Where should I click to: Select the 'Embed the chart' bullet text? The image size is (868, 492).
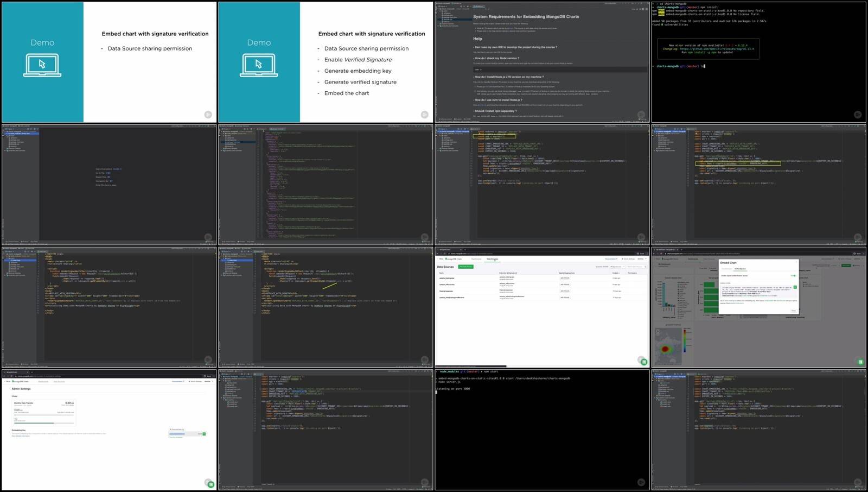pos(347,93)
